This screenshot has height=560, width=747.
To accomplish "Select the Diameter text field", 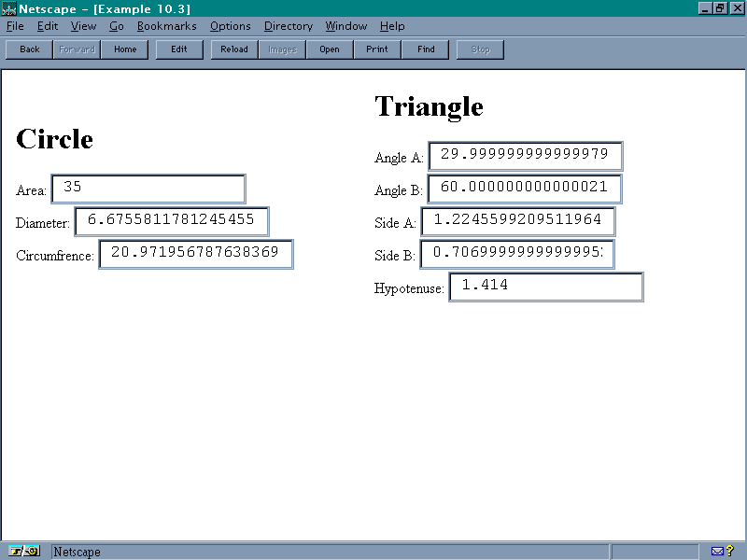I will click(x=172, y=222).
